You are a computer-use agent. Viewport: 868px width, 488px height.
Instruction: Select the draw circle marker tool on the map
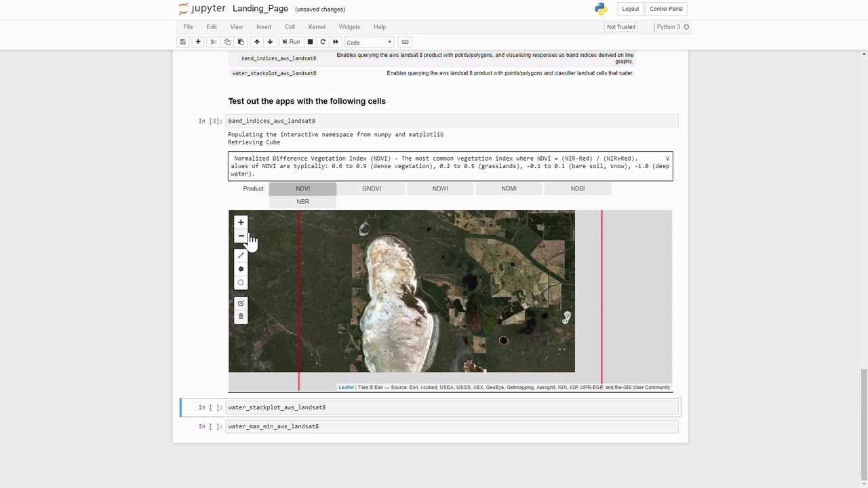click(241, 283)
